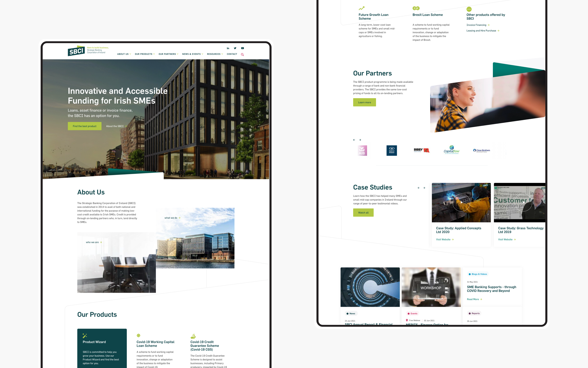Image resolution: width=588 pixels, height=368 pixels.
Task: Click the Find the best product button
Action: coord(85,126)
